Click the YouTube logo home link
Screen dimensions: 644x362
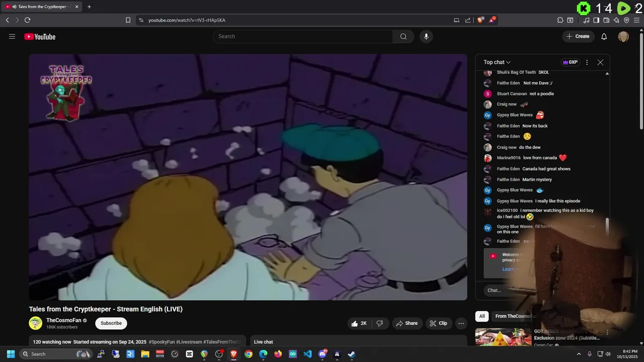pyautogui.click(x=40, y=36)
